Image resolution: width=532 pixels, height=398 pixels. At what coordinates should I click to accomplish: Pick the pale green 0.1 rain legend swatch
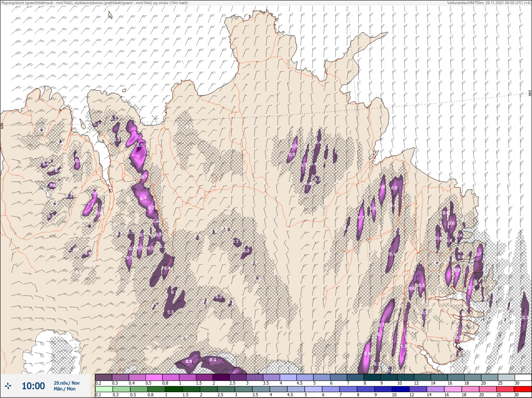coord(103,389)
